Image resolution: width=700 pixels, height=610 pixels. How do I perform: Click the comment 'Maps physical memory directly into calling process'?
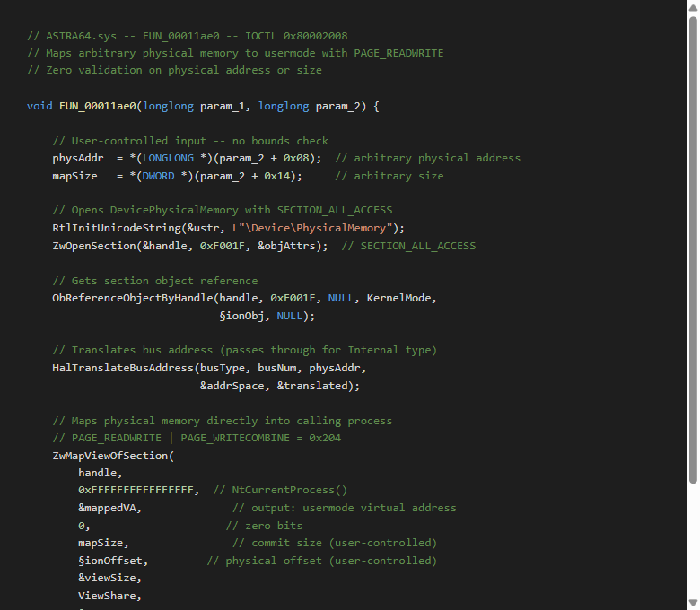tap(223, 422)
